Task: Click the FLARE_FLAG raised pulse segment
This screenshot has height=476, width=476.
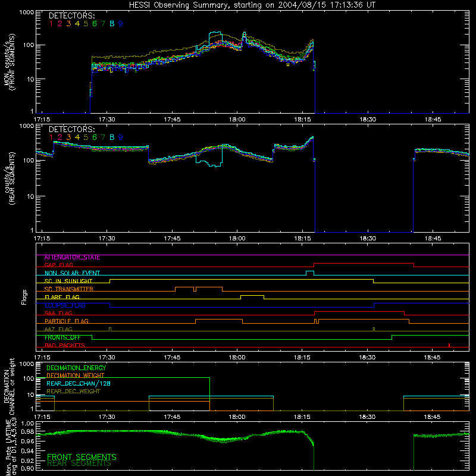Action: pos(252,296)
